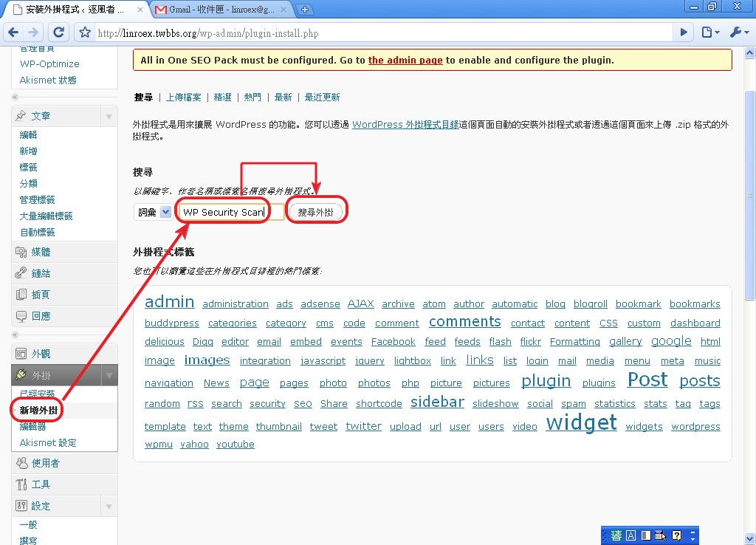Screen dimensions: 756x545
Task: Click the scrollbar down arrow
Action: [x=750, y=539]
